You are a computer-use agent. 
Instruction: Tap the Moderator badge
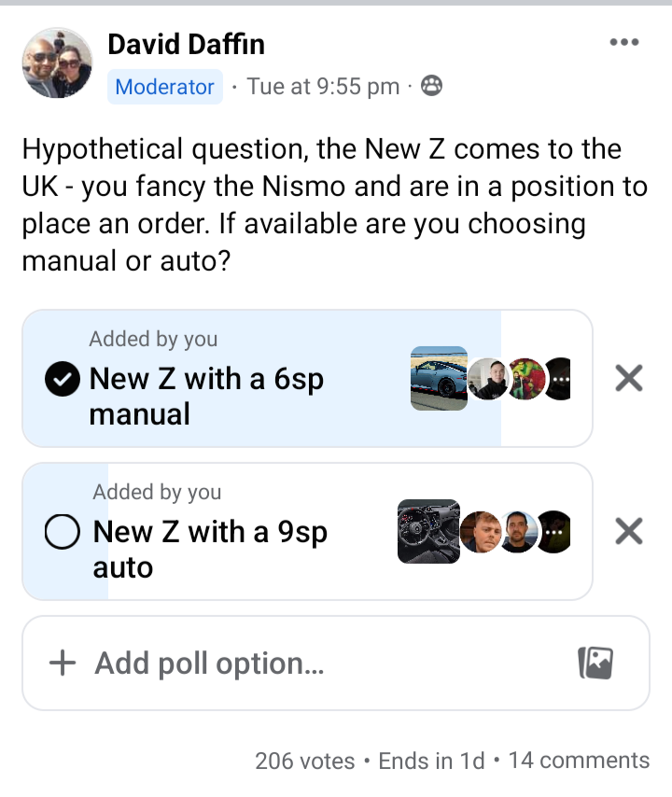coord(164,87)
